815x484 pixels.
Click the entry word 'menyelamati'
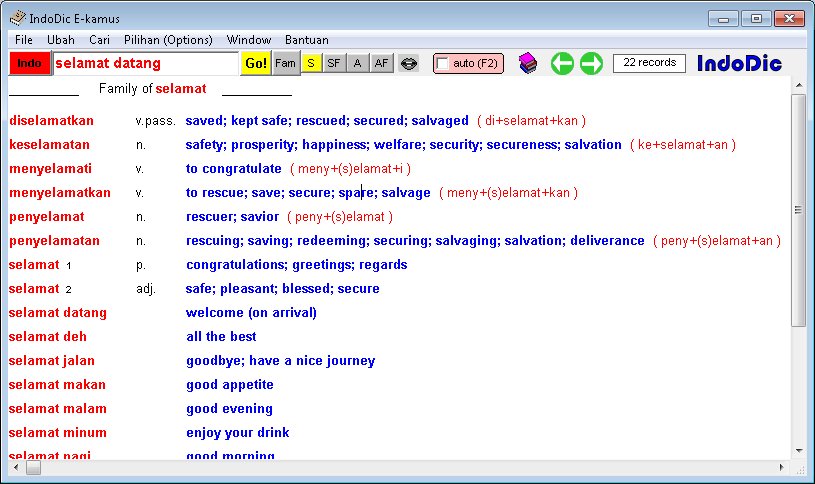[50, 169]
